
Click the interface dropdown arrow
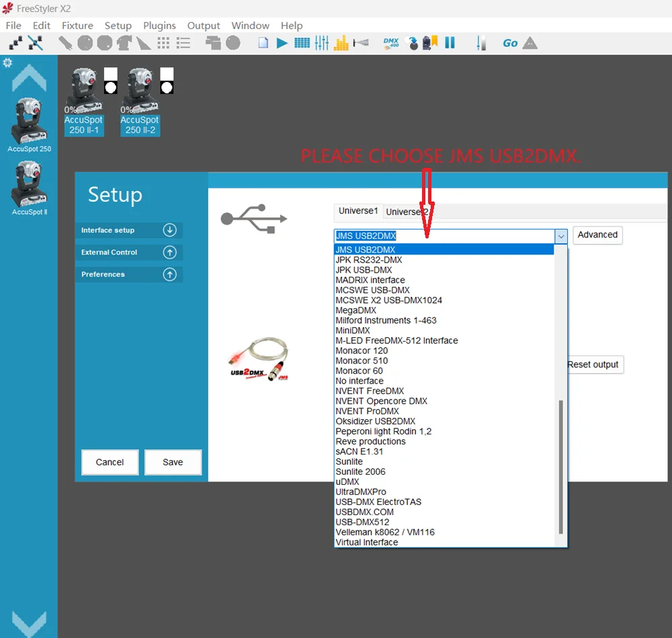560,236
